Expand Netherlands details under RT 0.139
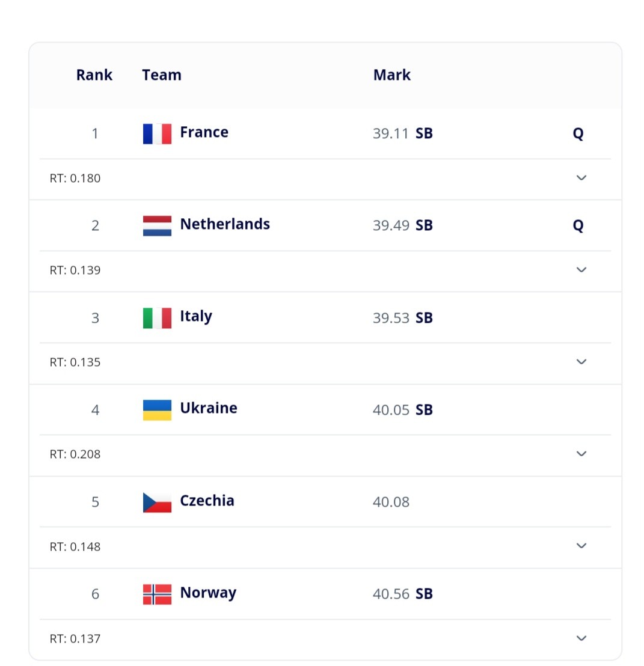Screen dimensions: 644x666 point(581,270)
